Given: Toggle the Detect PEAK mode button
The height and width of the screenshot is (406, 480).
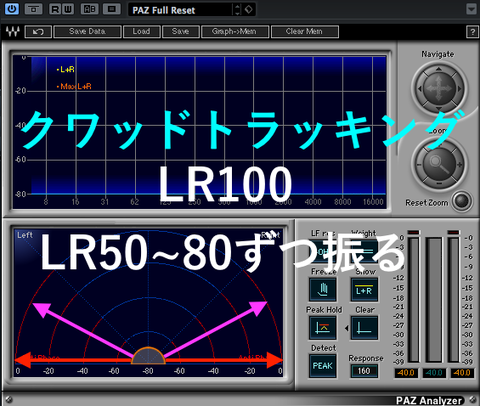Looking at the screenshot, I should 323,366.
